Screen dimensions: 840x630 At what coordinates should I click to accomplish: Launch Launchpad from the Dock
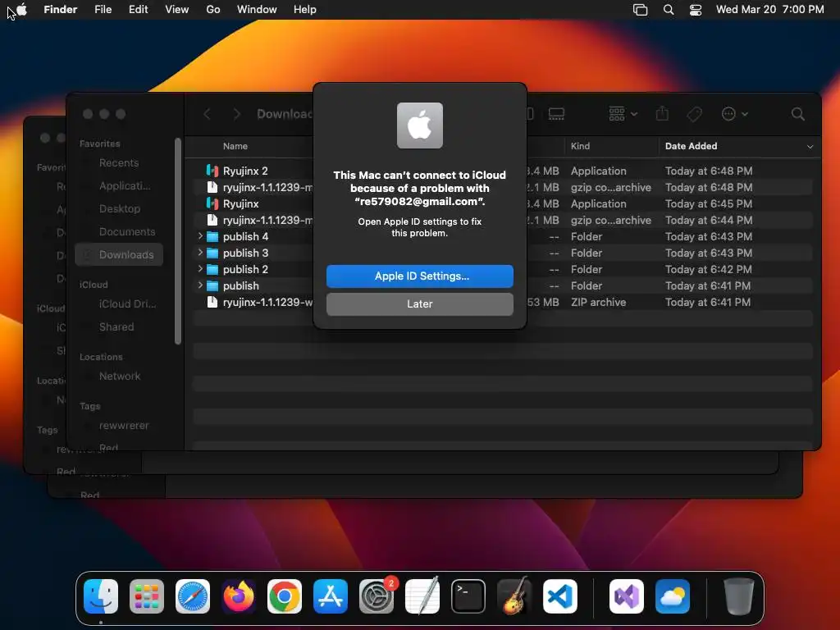point(147,596)
